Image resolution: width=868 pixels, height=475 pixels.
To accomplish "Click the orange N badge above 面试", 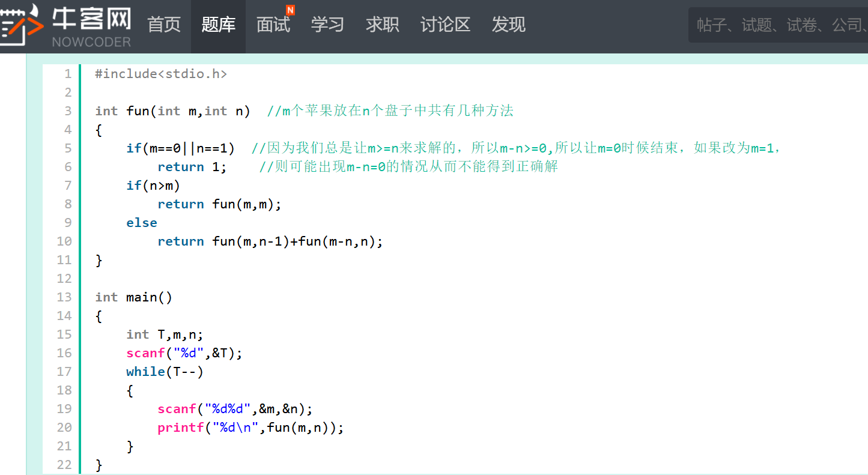I will point(290,10).
